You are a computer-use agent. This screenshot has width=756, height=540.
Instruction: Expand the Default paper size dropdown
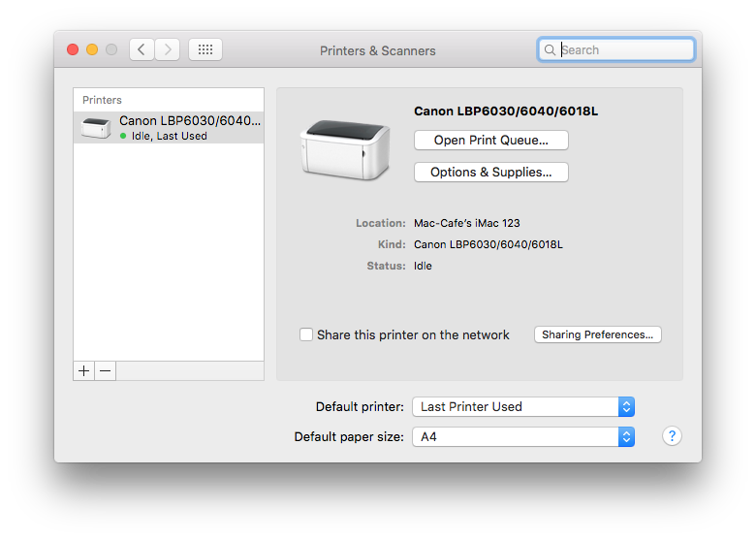523,437
